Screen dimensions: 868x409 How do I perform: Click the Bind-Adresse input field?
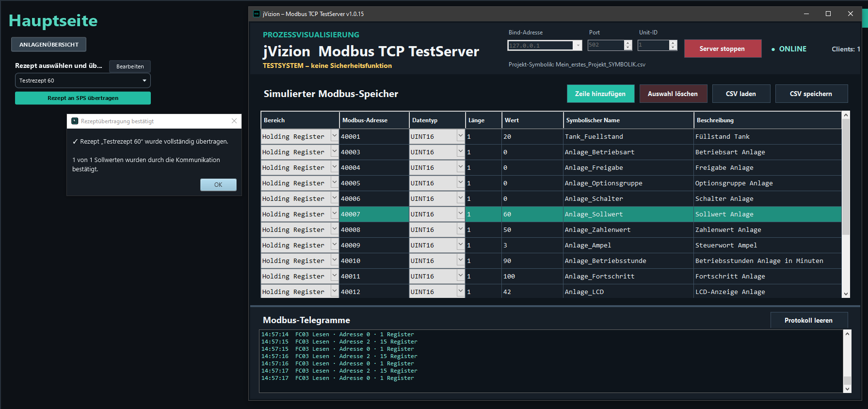(541, 46)
